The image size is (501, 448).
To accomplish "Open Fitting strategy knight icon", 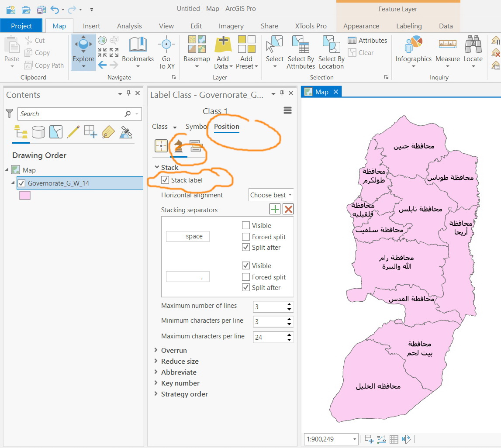I will click(x=179, y=146).
